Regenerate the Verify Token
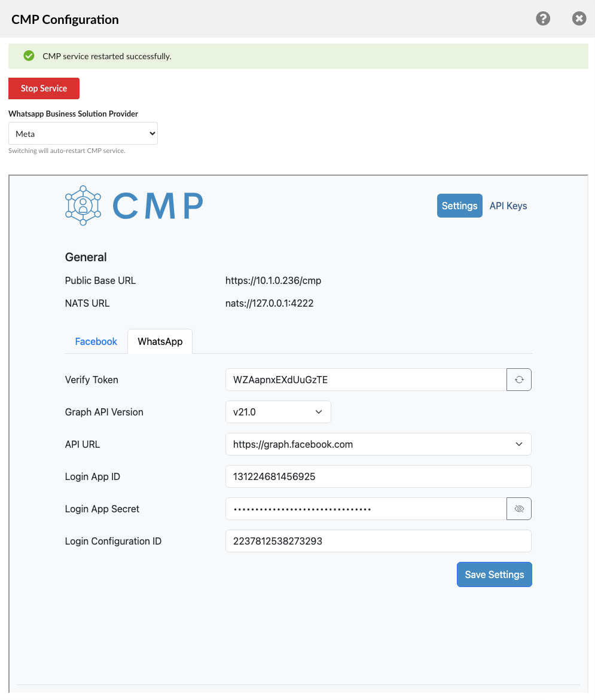Screen dimensions: 595x700 click(519, 380)
